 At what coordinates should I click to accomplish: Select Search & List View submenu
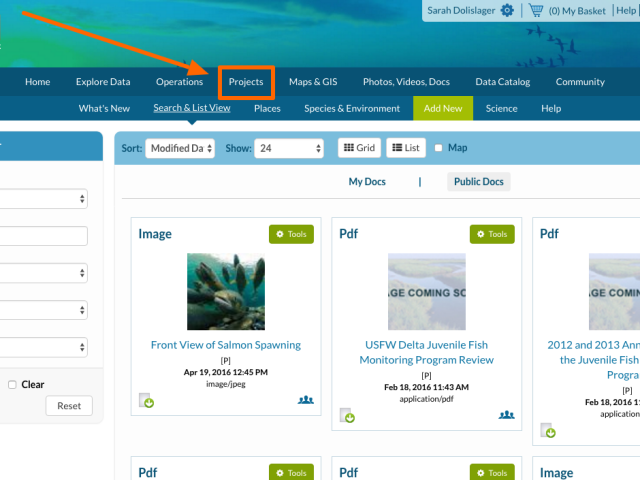(192, 108)
